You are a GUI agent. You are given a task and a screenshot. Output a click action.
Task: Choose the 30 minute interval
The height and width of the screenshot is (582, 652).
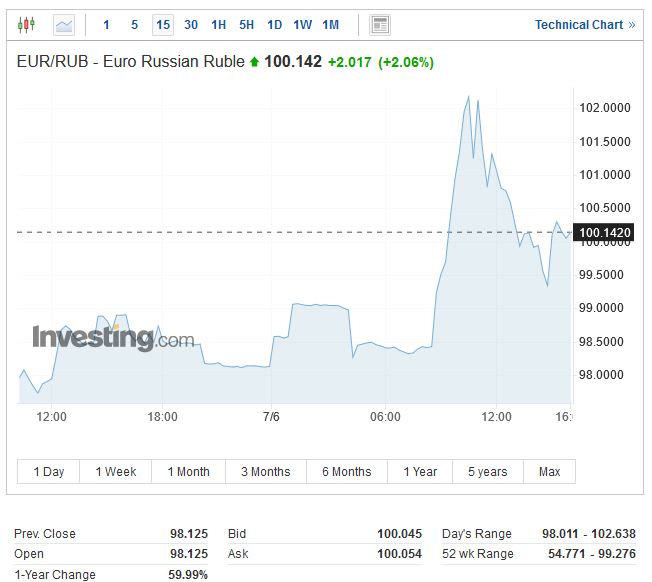tap(191, 24)
